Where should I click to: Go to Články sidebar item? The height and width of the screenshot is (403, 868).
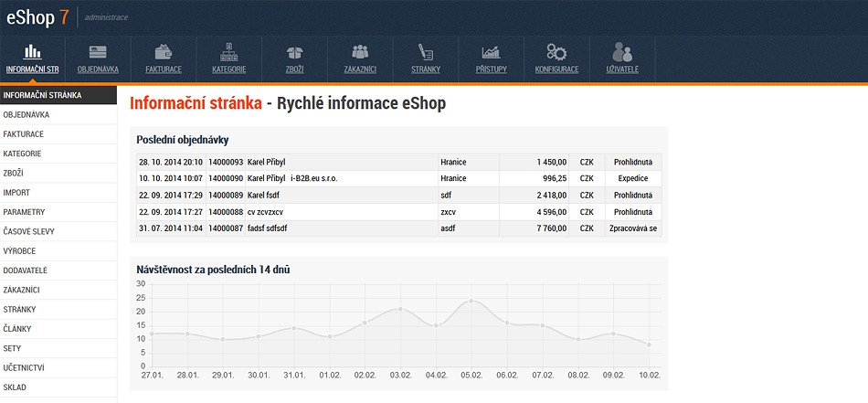(x=58, y=329)
